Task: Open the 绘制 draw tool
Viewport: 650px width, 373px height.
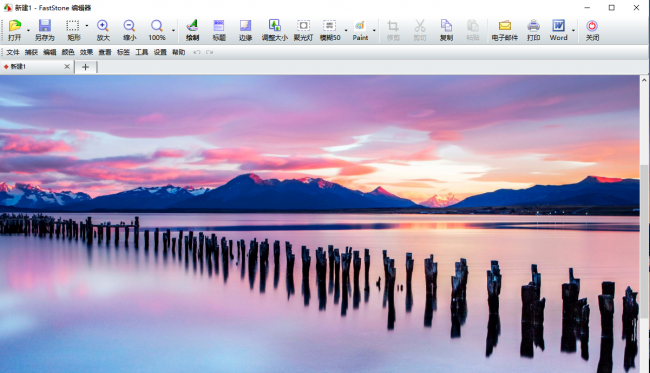Action: pyautogui.click(x=192, y=30)
